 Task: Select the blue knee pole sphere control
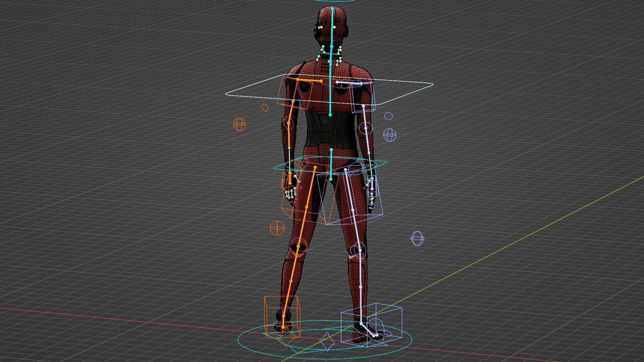pos(417,238)
